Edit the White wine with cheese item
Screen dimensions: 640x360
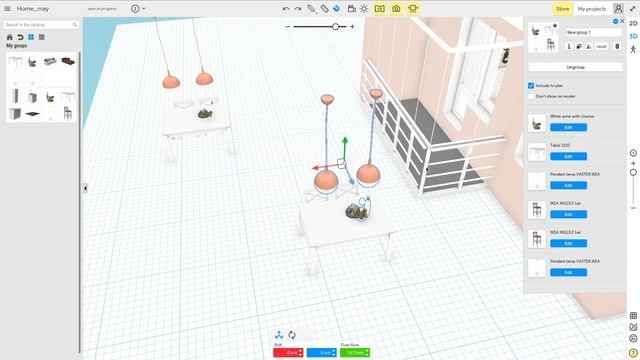coord(568,127)
